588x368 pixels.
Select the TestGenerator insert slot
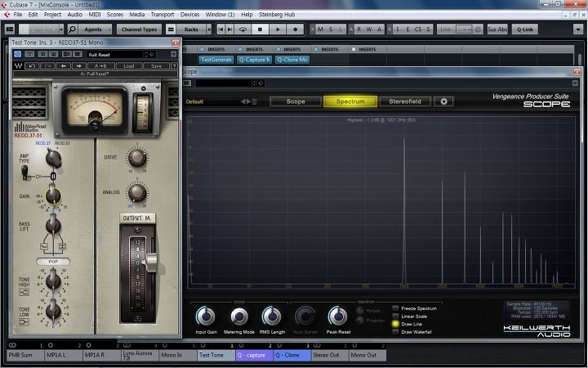(x=216, y=60)
